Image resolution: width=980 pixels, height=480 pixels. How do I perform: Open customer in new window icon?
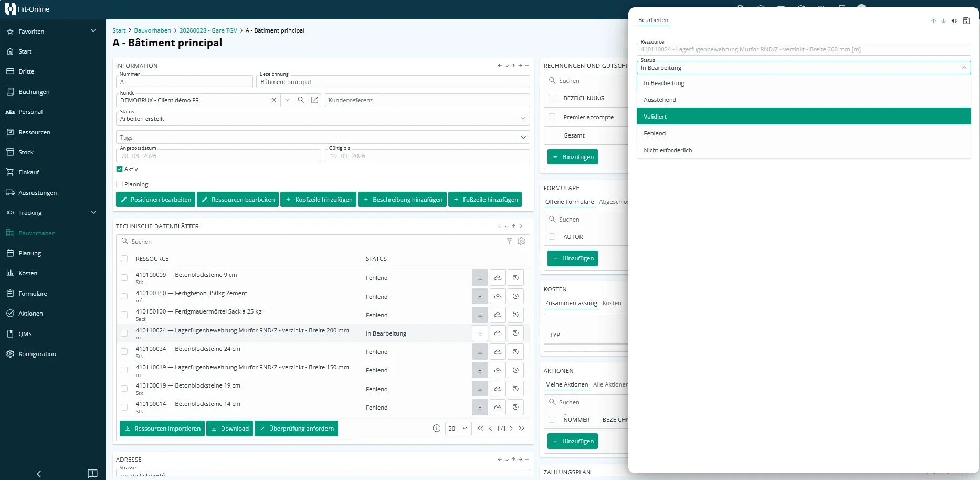point(314,100)
